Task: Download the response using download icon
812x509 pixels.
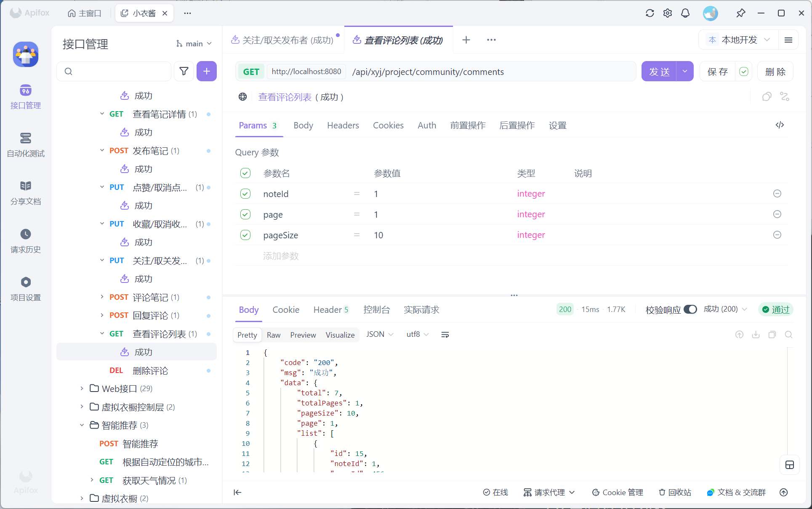Action: [x=756, y=335]
